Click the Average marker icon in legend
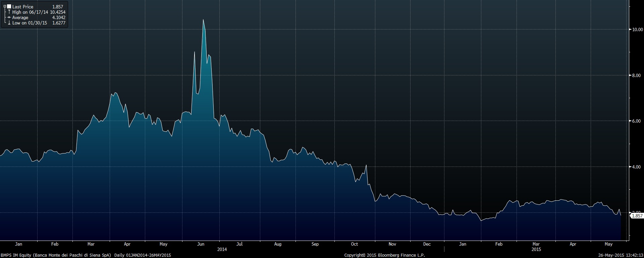 (9, 17)
